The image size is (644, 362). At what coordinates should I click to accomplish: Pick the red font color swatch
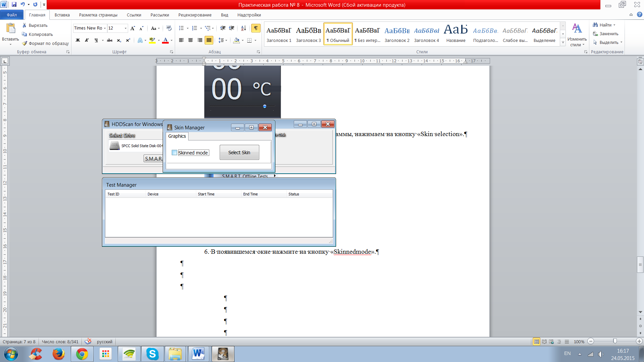pos(165,40)
